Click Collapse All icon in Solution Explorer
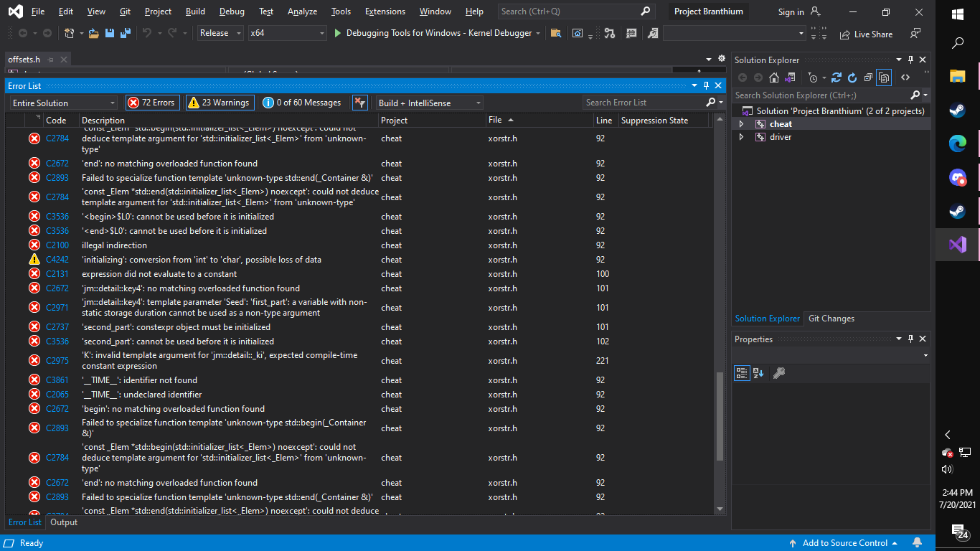980x551 pixels. pos(868,77)
